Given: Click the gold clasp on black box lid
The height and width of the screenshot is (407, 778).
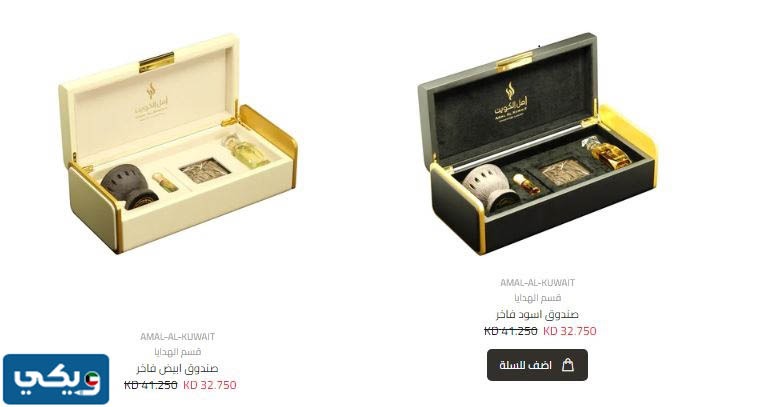Looking at the screenshot, I should point(515,62).
